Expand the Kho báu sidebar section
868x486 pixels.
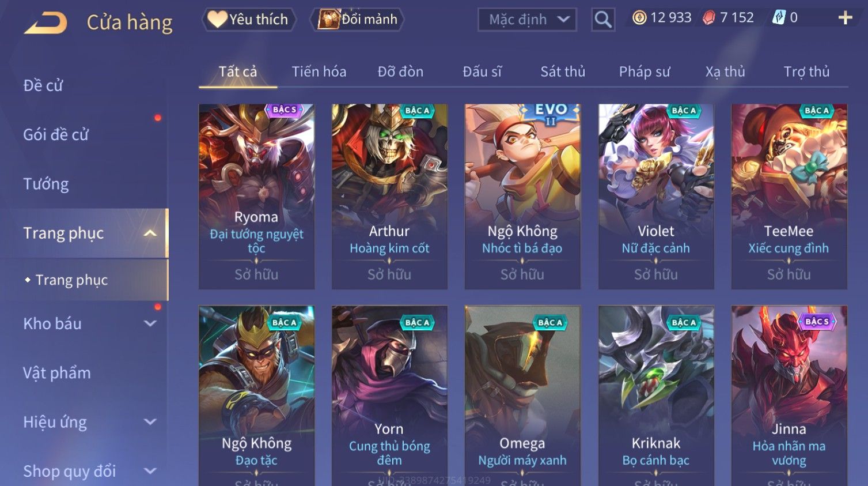coord(150,324)
